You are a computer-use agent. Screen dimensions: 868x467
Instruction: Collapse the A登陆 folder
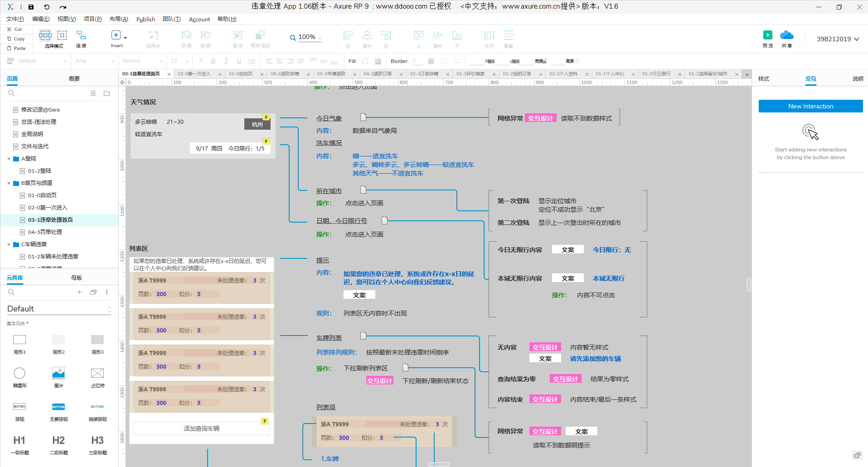[x=9, y=159]
